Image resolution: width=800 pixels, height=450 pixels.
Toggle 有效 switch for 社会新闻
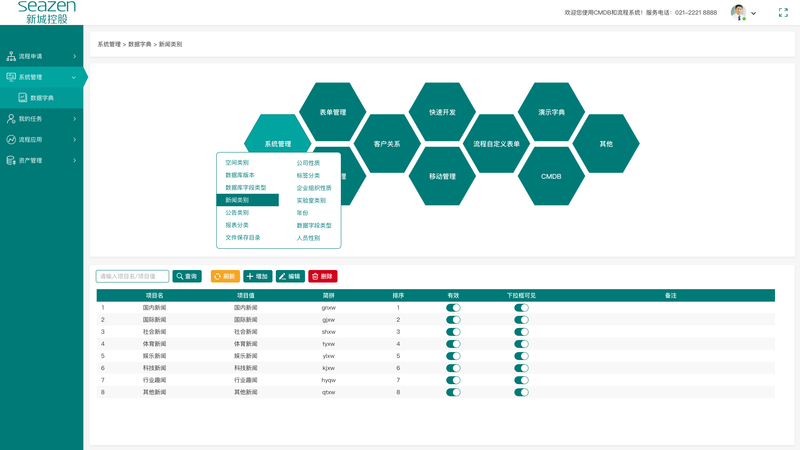(x=453, y=332)
